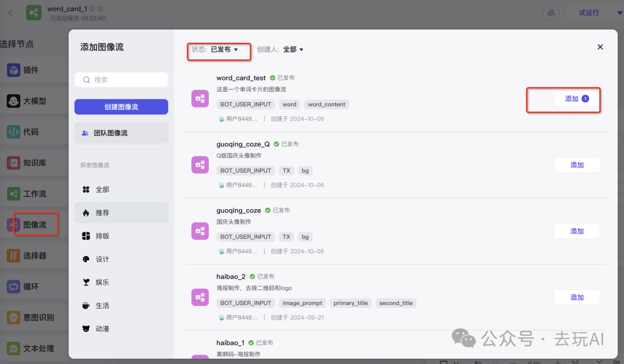This screenshot has width=624, height=364.
Task: Click the primary_title parameter tag
Action: [x=351, y=303]
